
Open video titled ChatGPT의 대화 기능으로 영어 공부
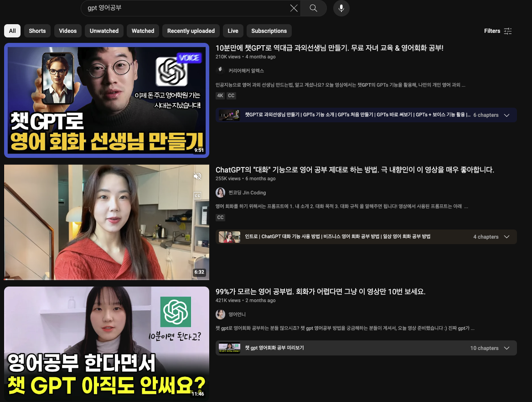pos(355,170)
